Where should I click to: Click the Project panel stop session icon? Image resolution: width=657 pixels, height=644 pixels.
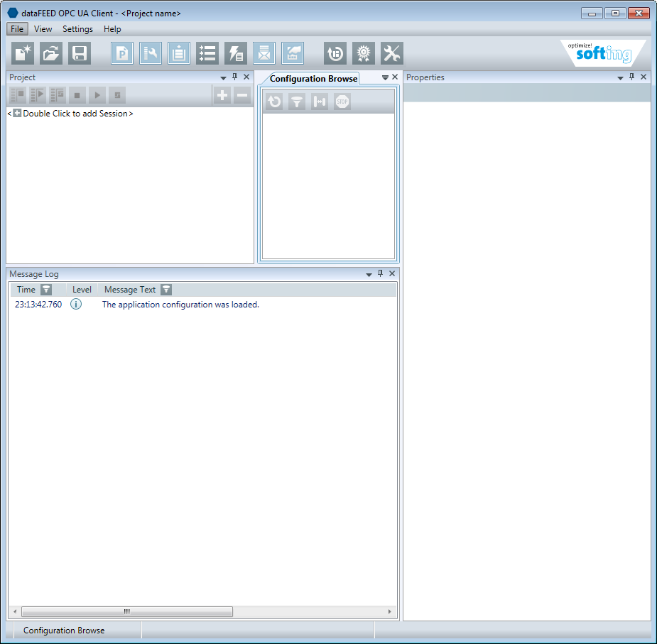click(77, 96)
